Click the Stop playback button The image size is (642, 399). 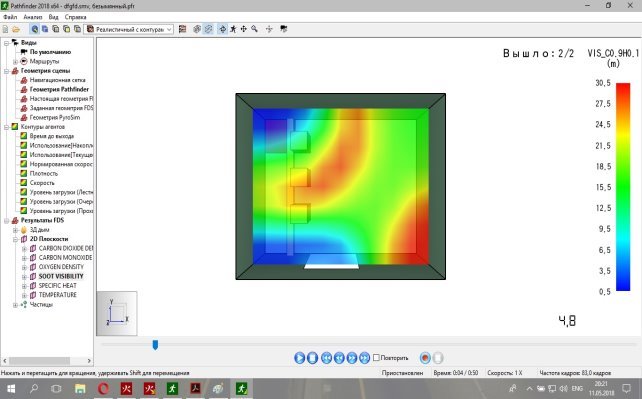coord(312,358)
